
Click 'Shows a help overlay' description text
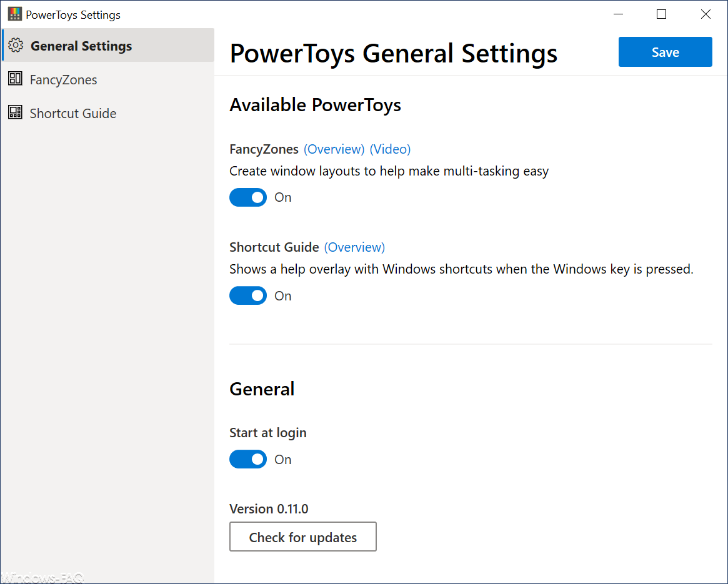pyautogui.click(x=461, y=269)
